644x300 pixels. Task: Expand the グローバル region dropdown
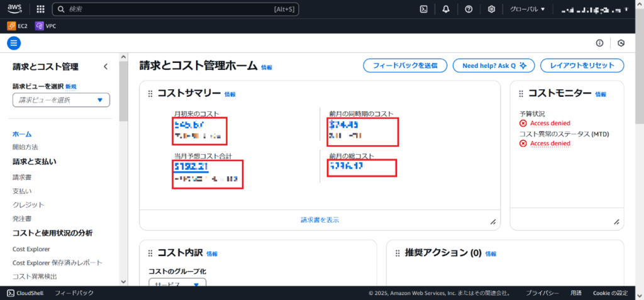point(527,9)
